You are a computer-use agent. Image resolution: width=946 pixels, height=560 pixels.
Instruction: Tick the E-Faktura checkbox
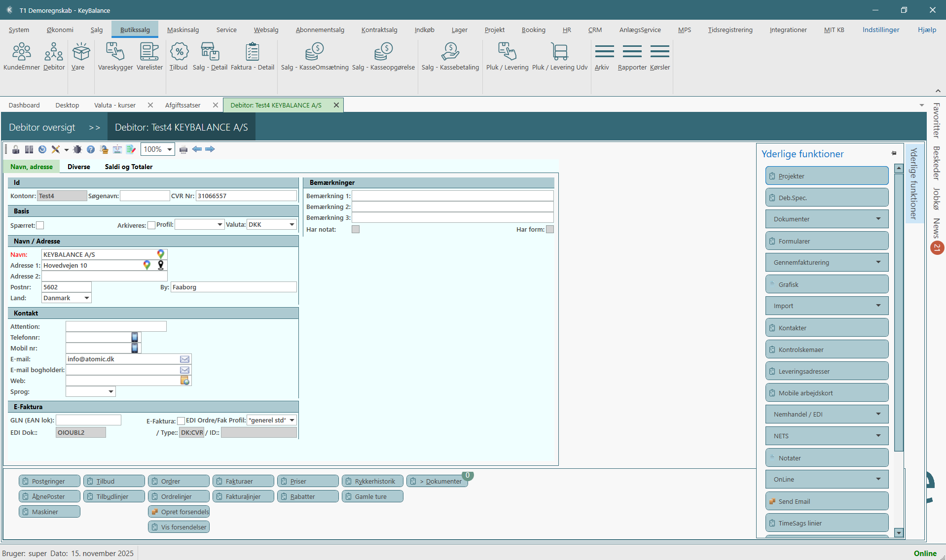[x=181, y=421]
